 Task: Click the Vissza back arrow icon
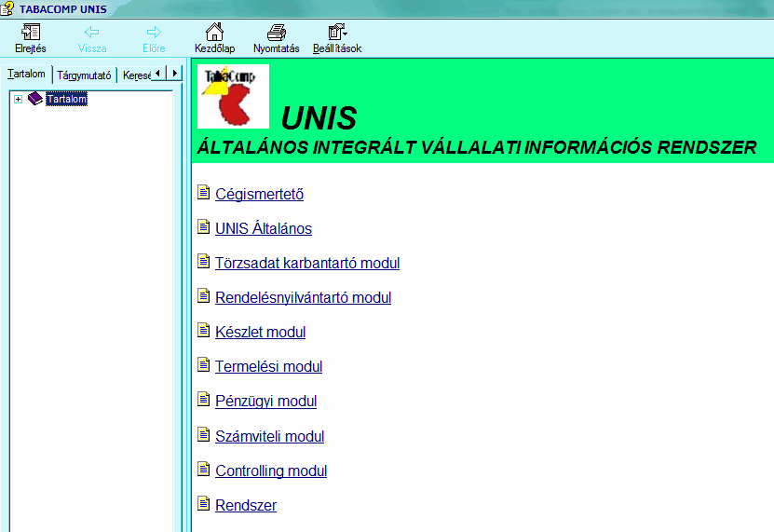click(92, 33)
